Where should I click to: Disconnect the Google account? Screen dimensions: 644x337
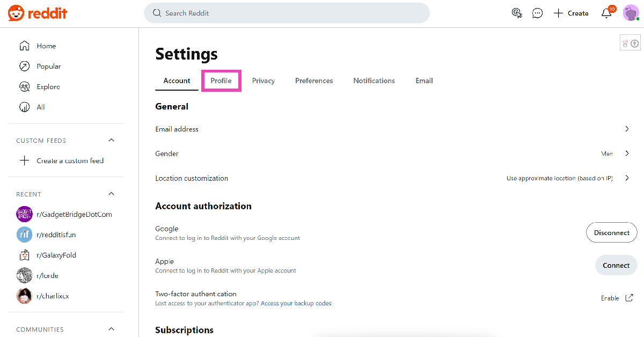(x=611, y=233)
